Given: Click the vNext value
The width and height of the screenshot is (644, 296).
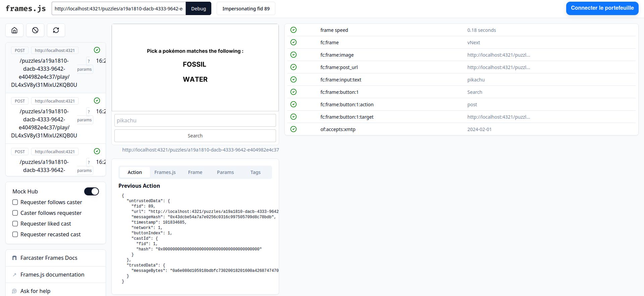Looking at the screenshot, I should (x=474, y=43).
